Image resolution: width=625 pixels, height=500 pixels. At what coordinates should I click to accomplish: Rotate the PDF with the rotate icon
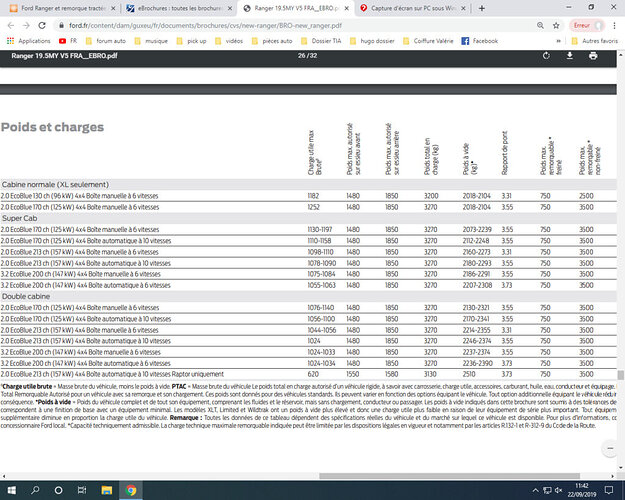[x=546, y=56]
